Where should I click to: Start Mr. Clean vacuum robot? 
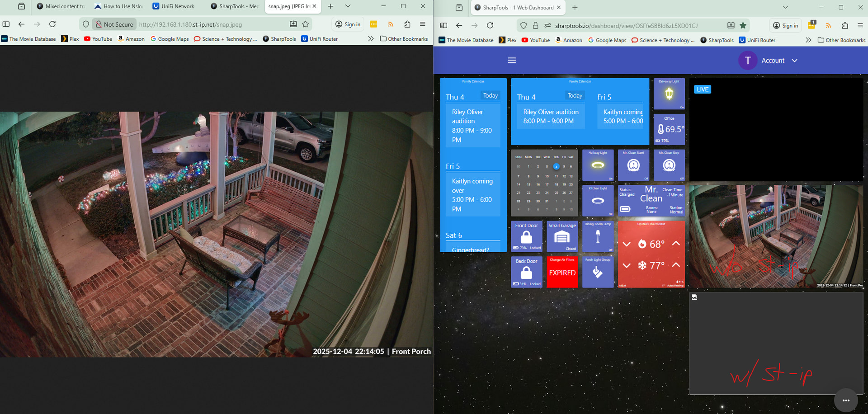pyautogui.click(x=633, y=165)
